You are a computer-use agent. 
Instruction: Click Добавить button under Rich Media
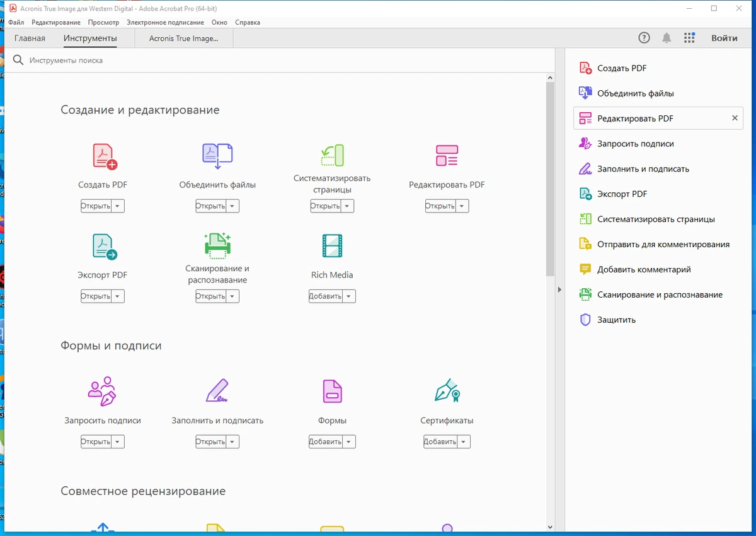click(326, 296)
